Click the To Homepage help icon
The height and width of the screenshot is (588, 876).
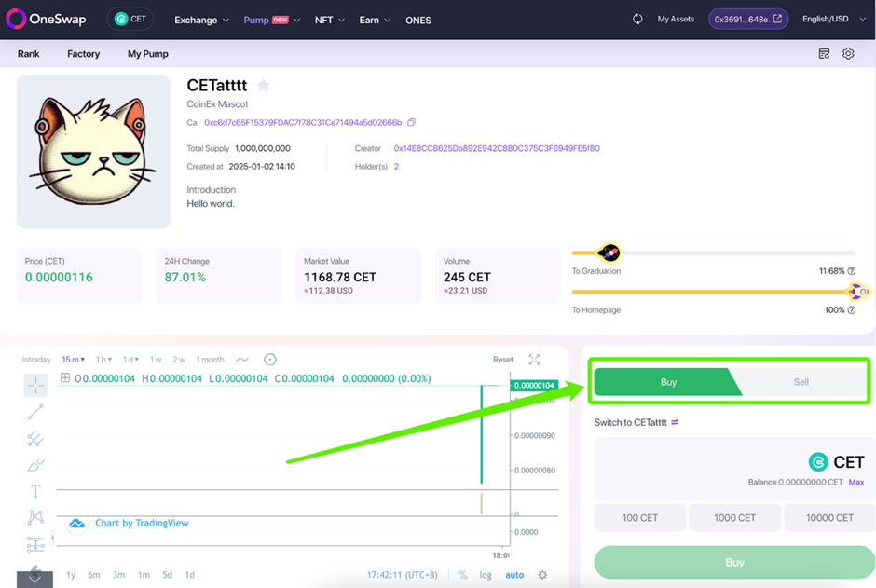852,310
